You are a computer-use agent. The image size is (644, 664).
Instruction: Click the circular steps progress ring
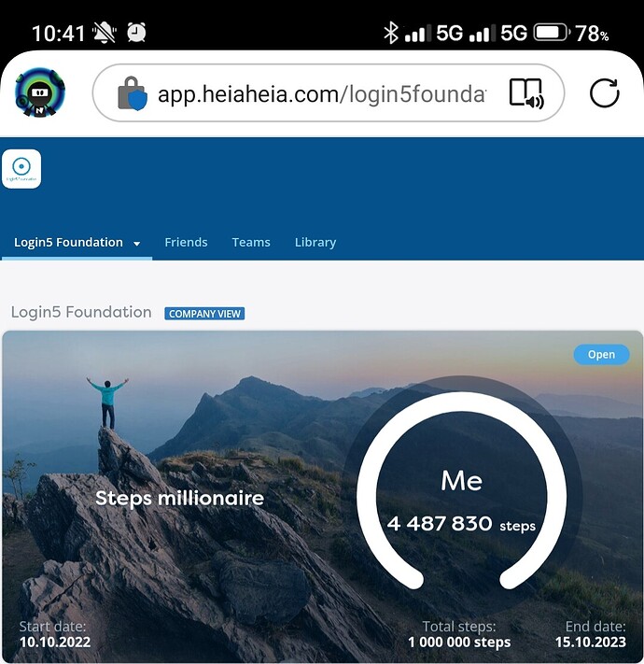[x=462, y=490]
